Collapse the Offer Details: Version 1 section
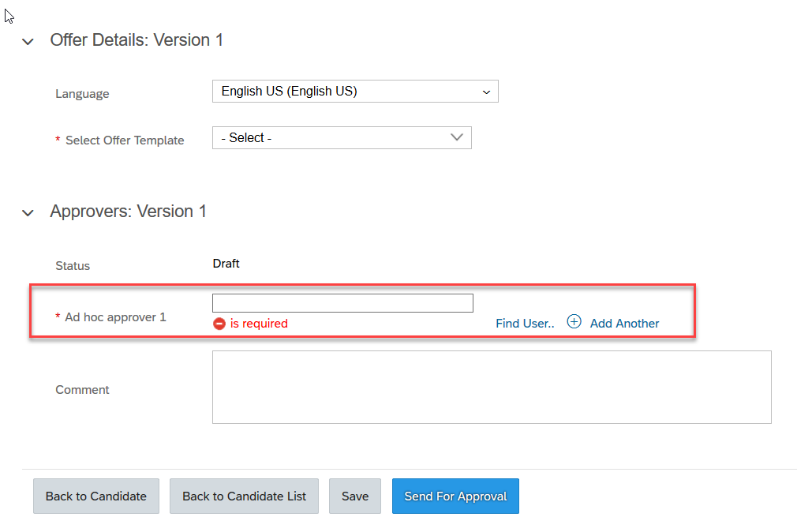Image resolution: width=797 pixels, height=532 pixels. tap(28, 41)
